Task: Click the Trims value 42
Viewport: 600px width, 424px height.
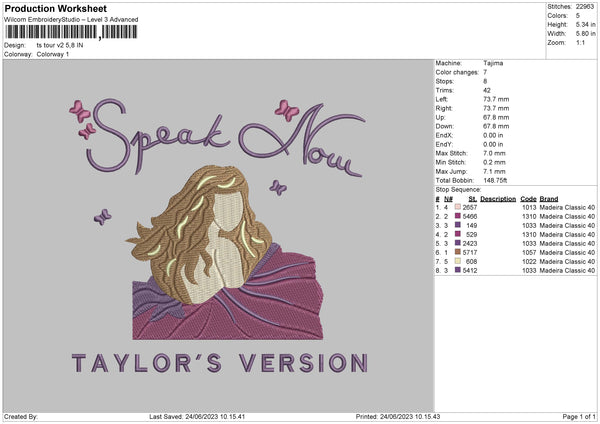Action: pyautogui.click(x=487, y=90)
